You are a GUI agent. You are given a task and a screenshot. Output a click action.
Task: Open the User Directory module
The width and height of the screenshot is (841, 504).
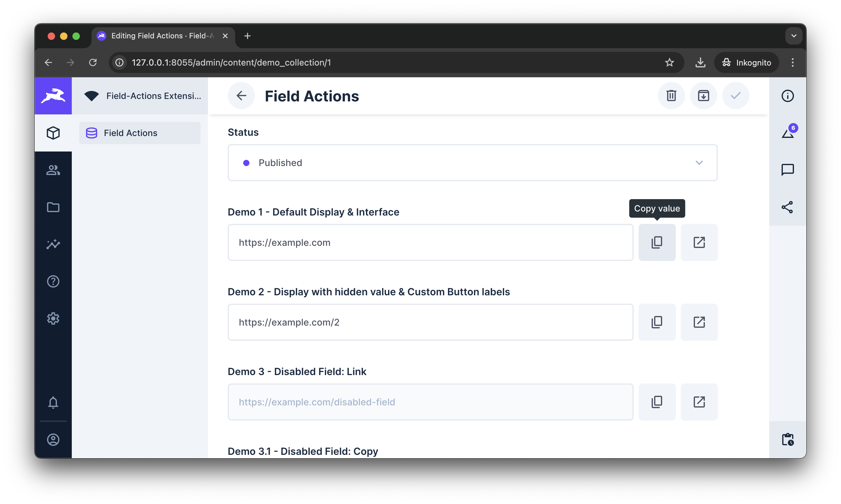[x=53, y=170]
